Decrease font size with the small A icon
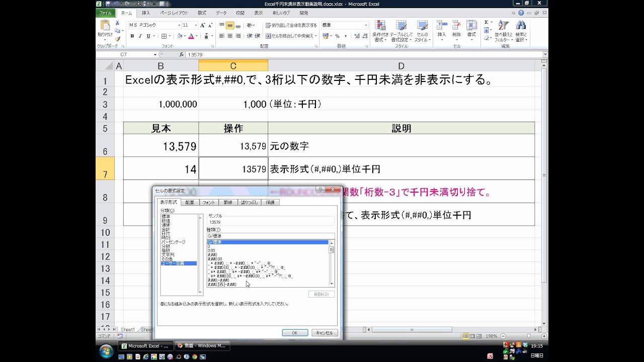 (x=209, y=25)
